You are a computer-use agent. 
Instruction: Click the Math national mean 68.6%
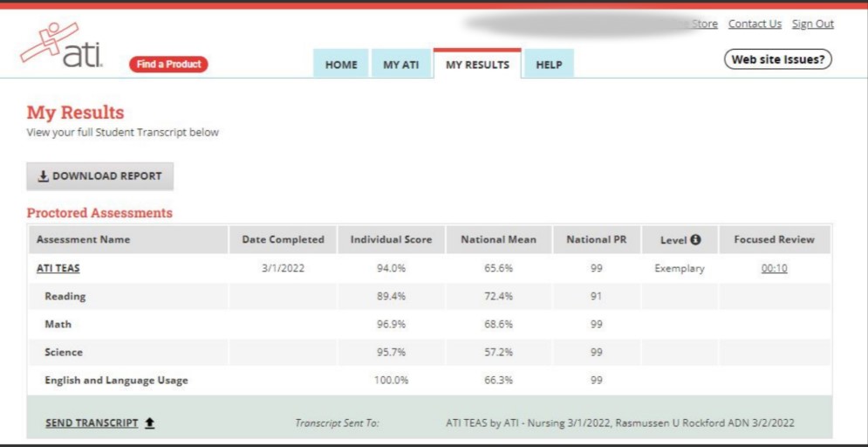point(498,325)
